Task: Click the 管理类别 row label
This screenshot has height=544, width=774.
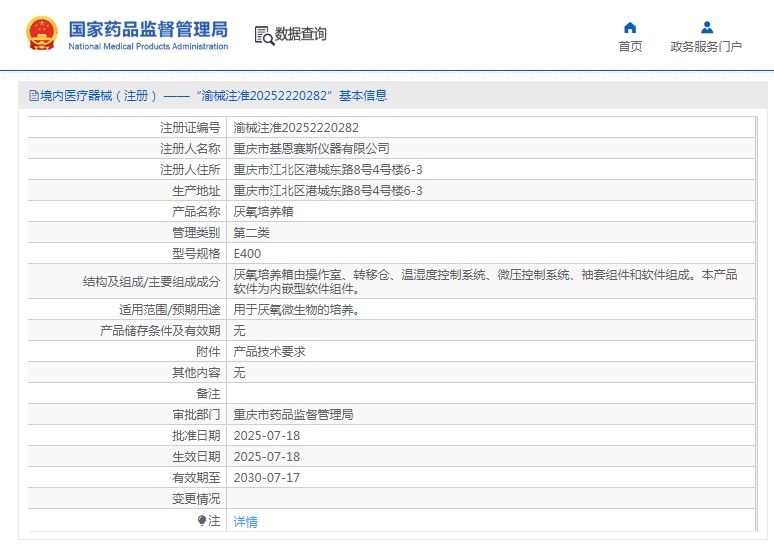Action: (196, 233)
